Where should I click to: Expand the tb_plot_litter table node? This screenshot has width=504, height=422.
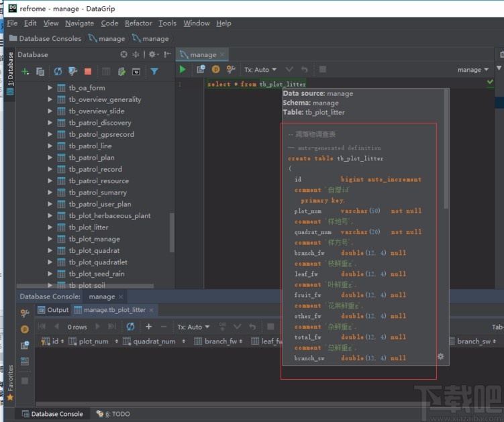click(50, 227)
